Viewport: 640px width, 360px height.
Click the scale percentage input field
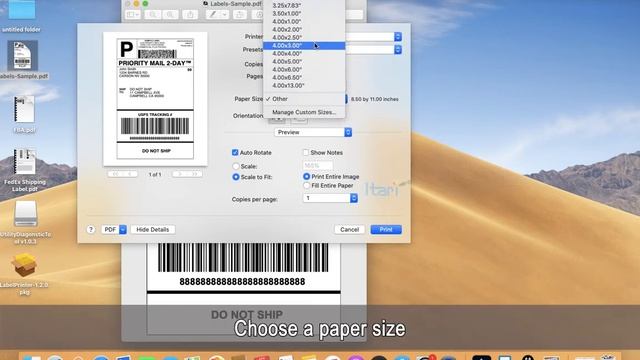click(x=318, y=166)
